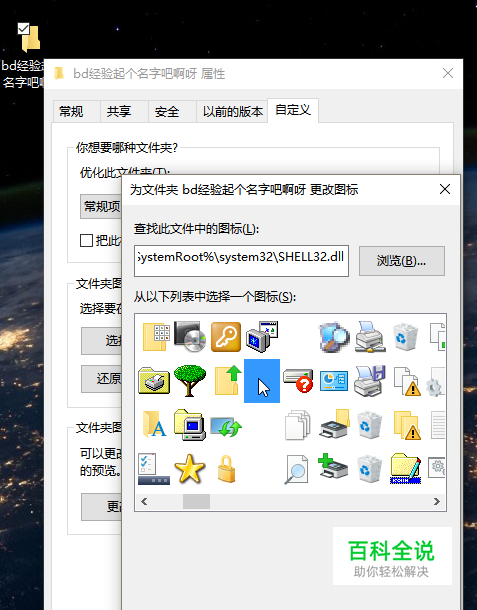Click the 浏览(B)... browse button
This screenshot has width=477, height=610.
402,261
